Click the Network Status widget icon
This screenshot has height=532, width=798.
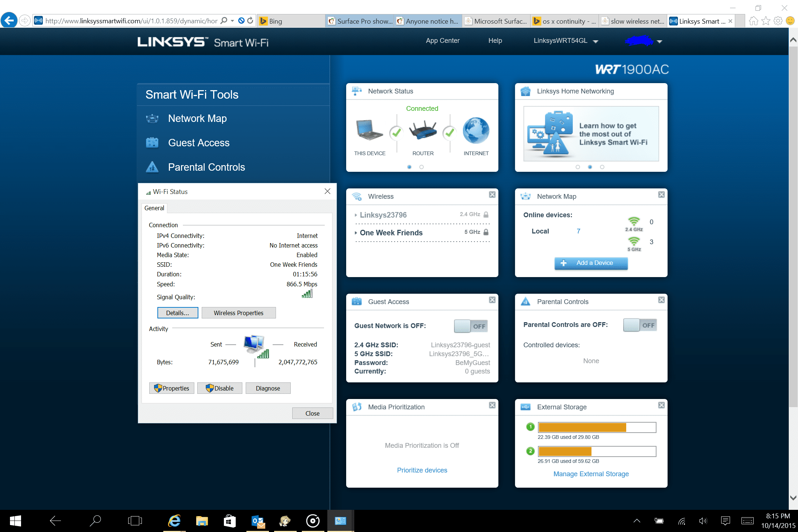357,91
